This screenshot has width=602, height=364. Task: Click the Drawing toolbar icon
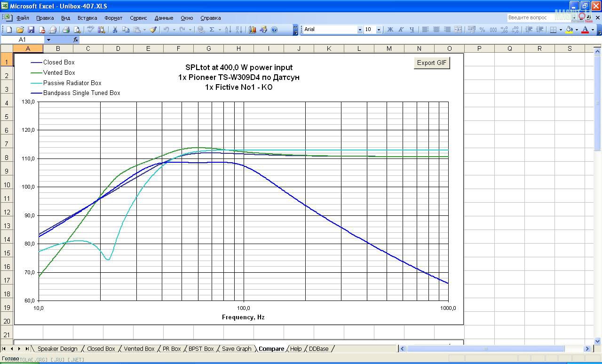click(263, 30)
